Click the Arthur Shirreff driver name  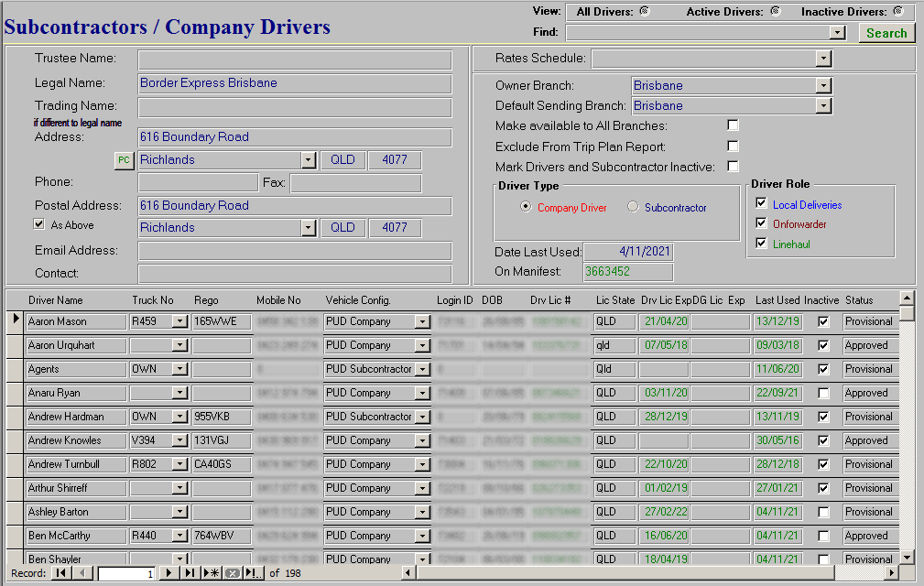76,488
